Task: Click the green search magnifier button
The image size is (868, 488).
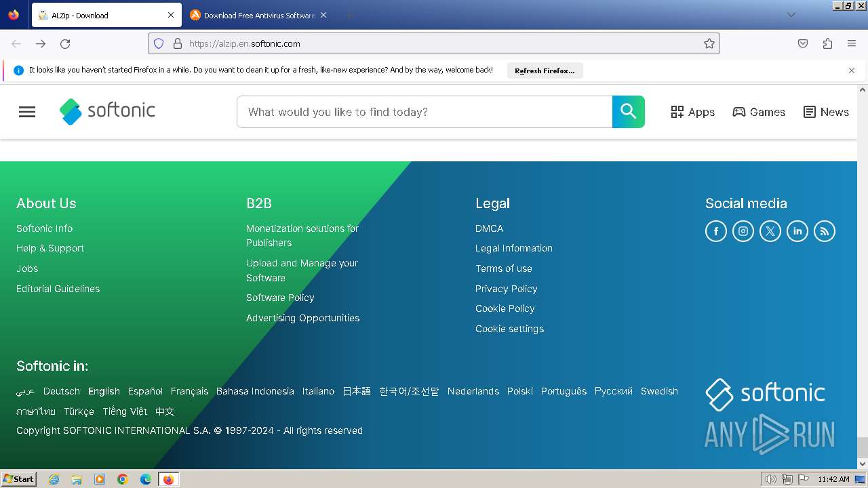Action: (629, 112)
